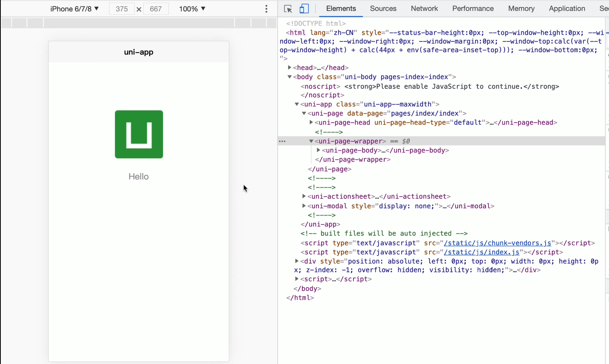The height and width of the screenshot is (364, 609).
Task: Click the ellipsis beside uni-page-wrapper row
Action: (x=283, y=141)
